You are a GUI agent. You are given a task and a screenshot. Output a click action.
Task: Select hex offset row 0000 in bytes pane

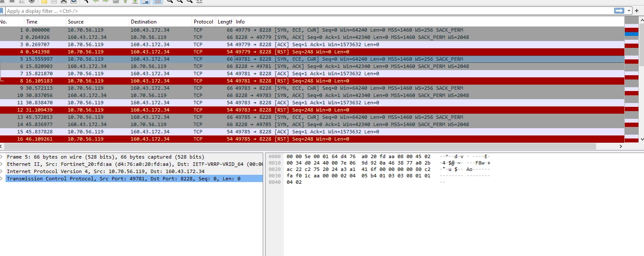coord(274,157)
